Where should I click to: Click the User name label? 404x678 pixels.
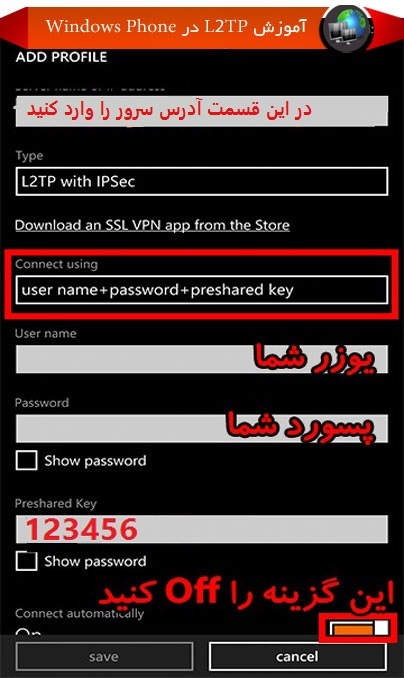click(46, 333)
